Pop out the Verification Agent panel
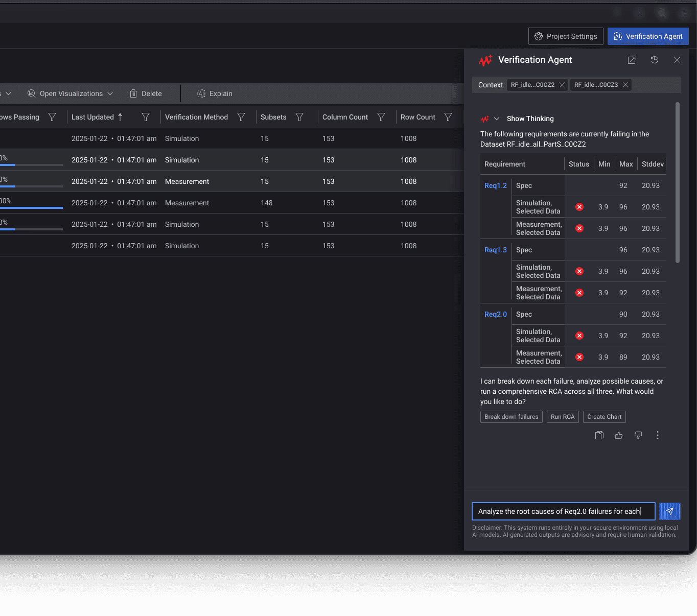Image resolution: width=697 pixels, height=616 pixels. click(x=632, y=60)
